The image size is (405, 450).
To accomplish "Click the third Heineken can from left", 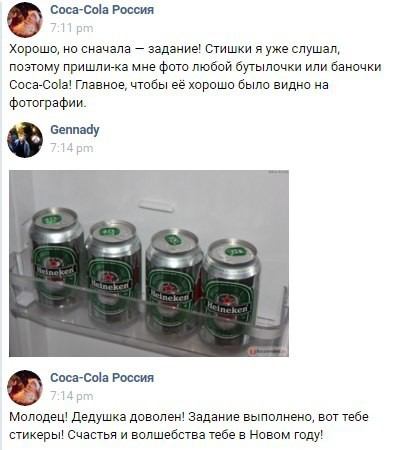I will click(x=173, y=280).
